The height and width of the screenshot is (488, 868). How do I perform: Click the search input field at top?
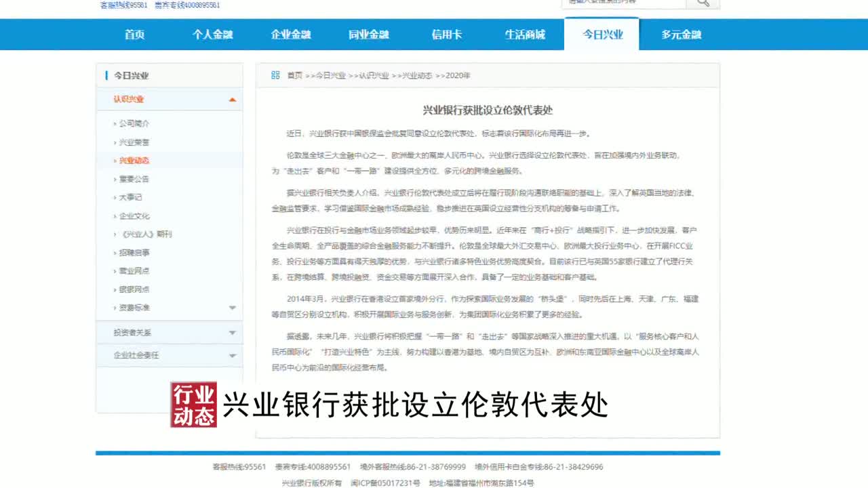coord(623,3)
